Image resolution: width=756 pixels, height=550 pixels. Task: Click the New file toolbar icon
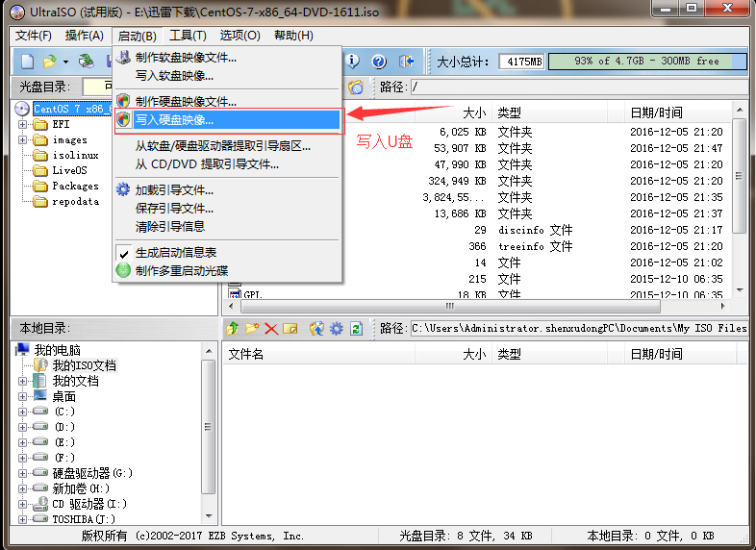tap(28, 62)
